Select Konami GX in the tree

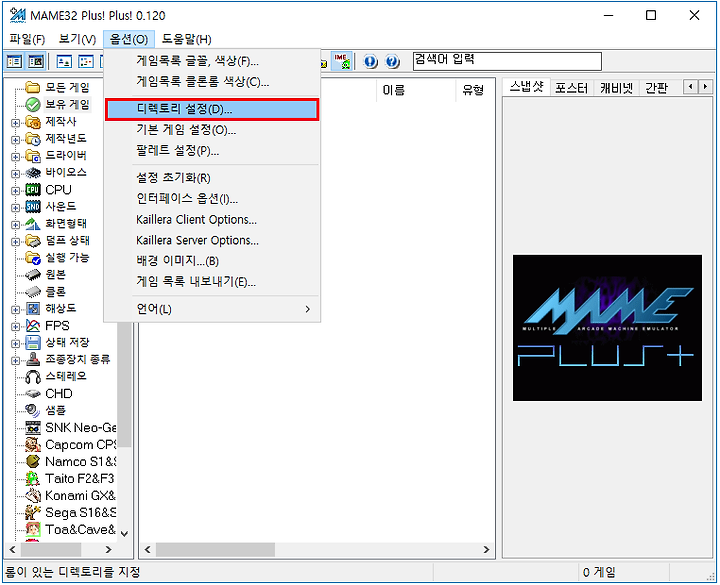pyautogui.click(x=80, y=495)
